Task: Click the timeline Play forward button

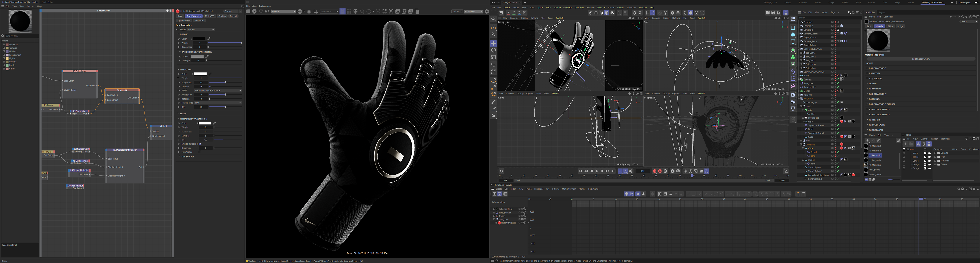Action: tap(597, 171)
